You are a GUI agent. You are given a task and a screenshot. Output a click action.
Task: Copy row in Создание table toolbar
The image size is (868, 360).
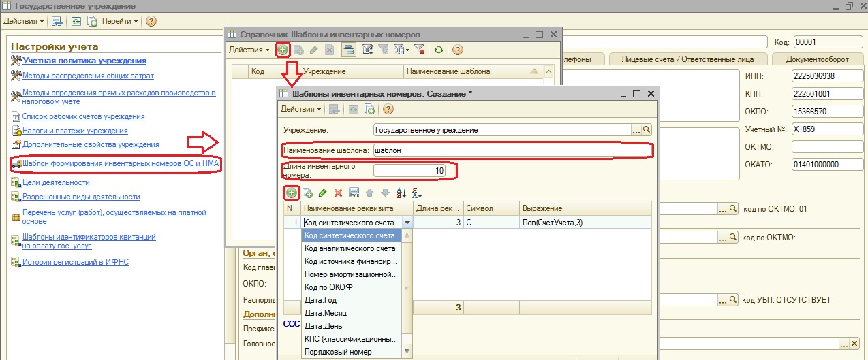click(x=307, y=193)
